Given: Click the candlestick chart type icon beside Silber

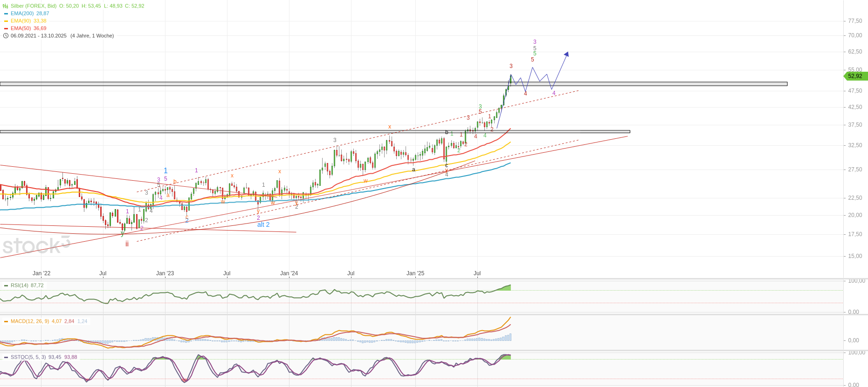Looking at the screenshot, I should (x=6, y=6).
